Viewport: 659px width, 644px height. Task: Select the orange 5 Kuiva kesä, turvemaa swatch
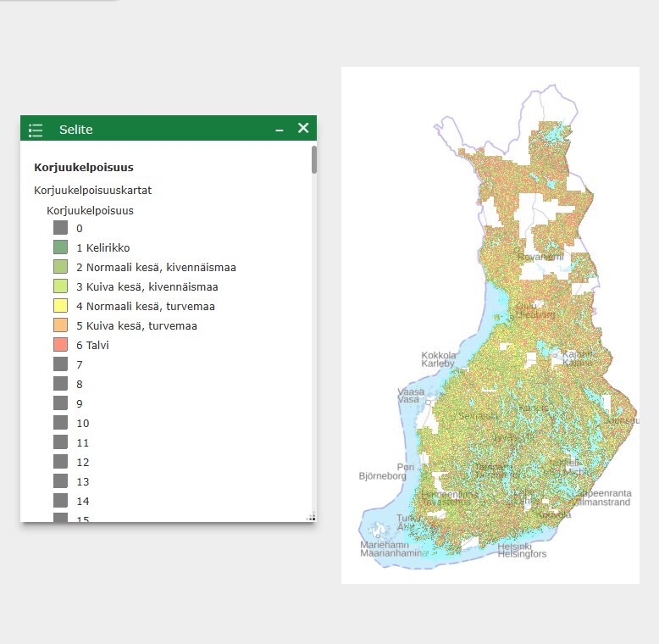pos(60,325)
